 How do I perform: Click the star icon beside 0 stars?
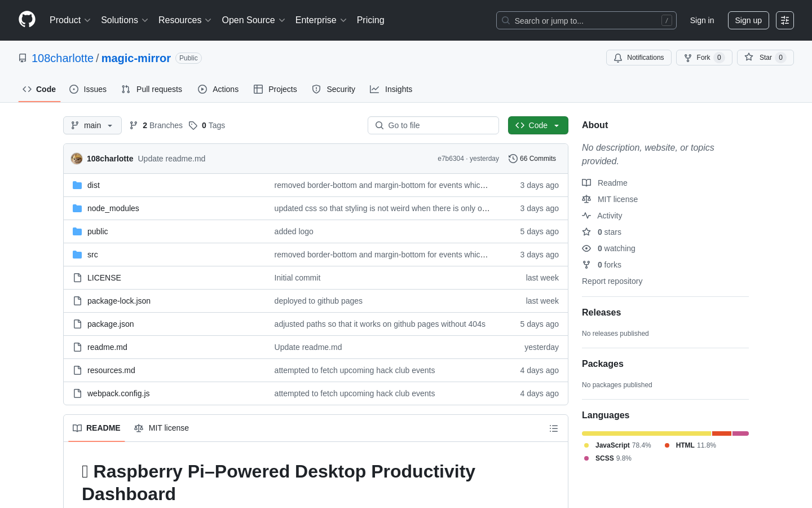point(586,232)
